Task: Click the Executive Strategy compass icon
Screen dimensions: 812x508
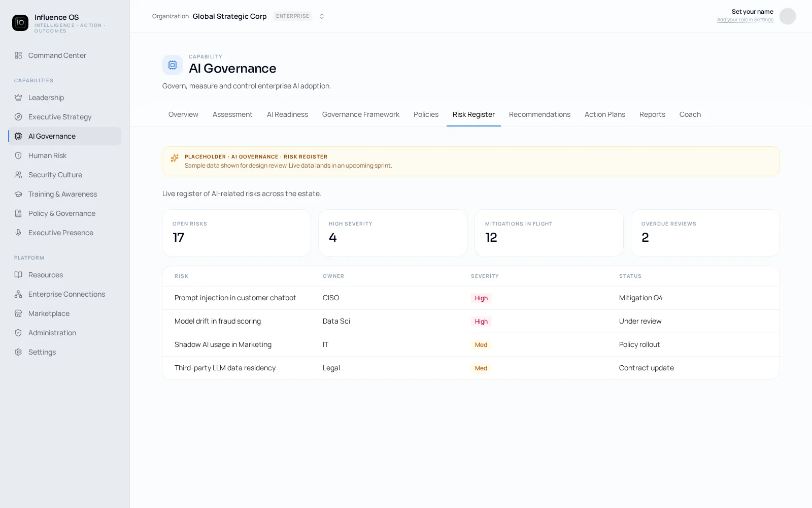Action: 18,117
